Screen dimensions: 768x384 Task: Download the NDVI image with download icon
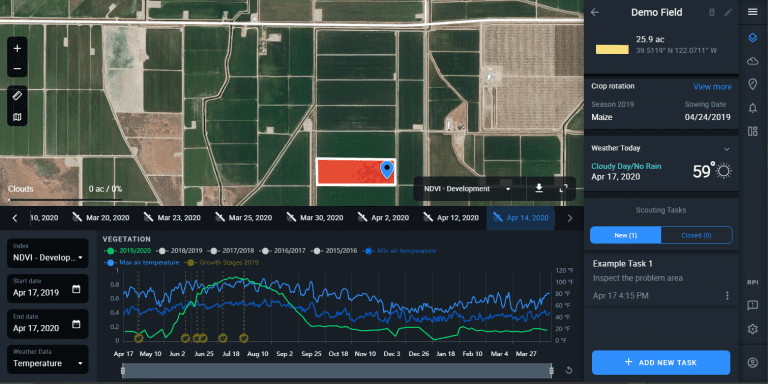click(539, 189)
